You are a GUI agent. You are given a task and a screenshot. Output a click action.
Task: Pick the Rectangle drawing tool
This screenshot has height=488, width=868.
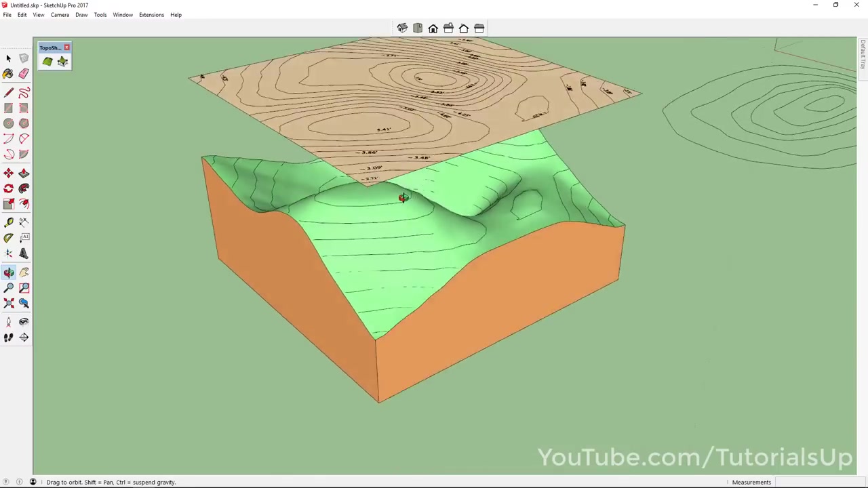coord(9,108)
